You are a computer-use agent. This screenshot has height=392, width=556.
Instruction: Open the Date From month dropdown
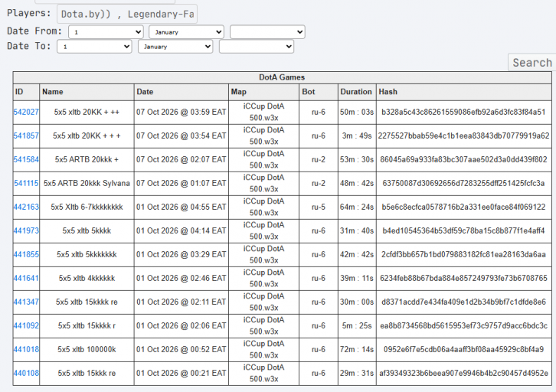click(x=187, y=32)
